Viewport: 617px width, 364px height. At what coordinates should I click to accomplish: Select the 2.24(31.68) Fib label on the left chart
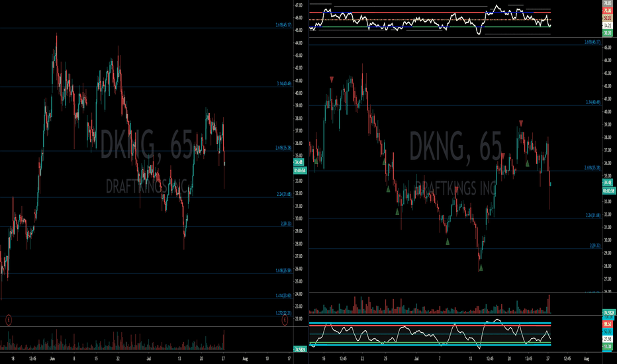click(x=284, y=194)
